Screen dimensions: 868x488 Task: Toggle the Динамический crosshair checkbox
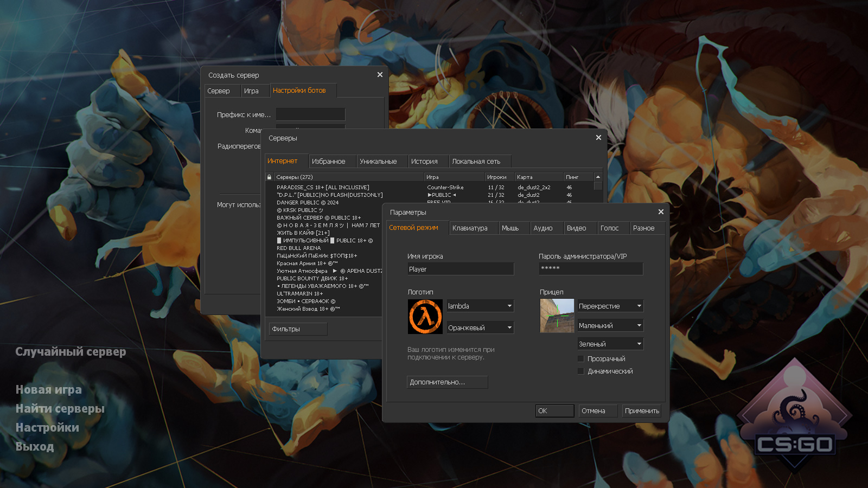(x=581, y=371)
